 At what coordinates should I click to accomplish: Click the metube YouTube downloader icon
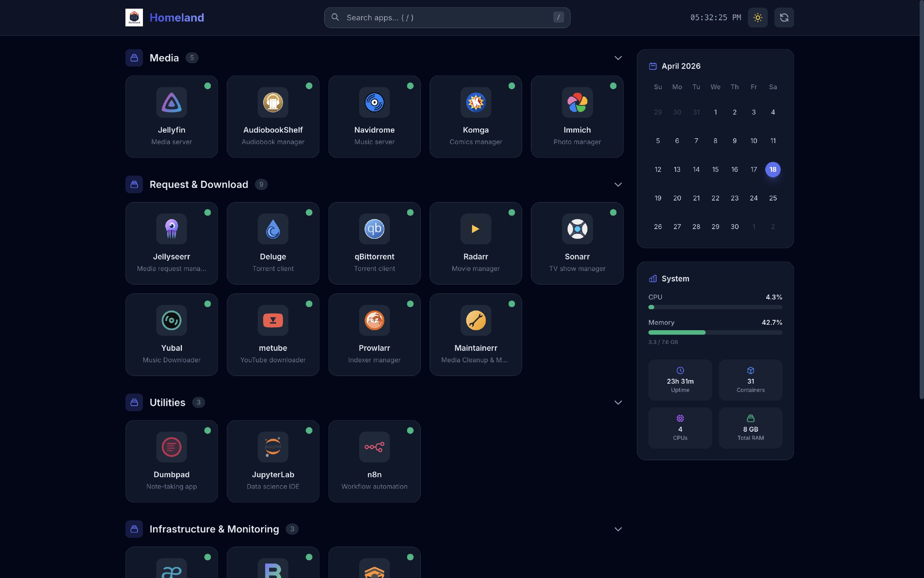(x=273, y=320)
